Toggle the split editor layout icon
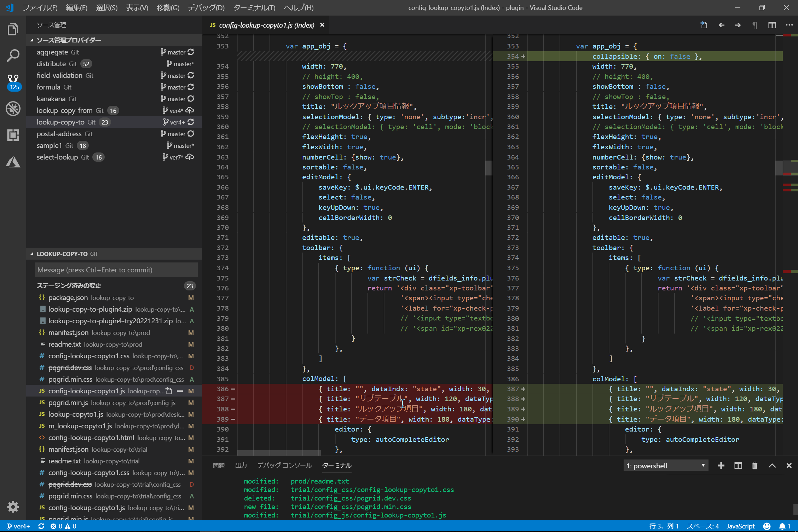 [x=772, y=25]
